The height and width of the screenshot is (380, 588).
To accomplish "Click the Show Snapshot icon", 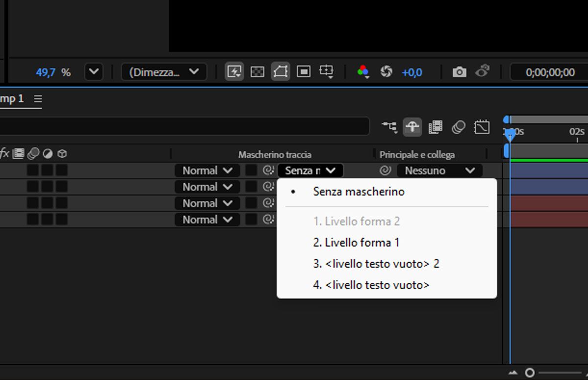I will (483, 71).
